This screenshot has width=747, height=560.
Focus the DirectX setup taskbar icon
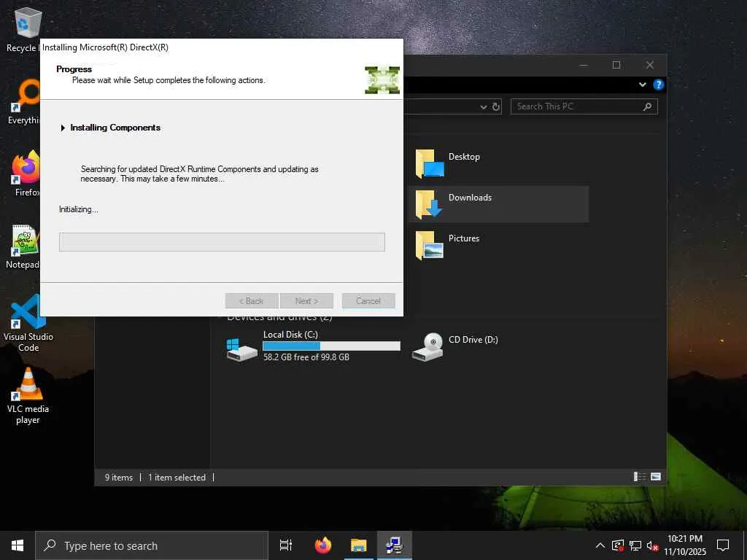pos(394,545)
